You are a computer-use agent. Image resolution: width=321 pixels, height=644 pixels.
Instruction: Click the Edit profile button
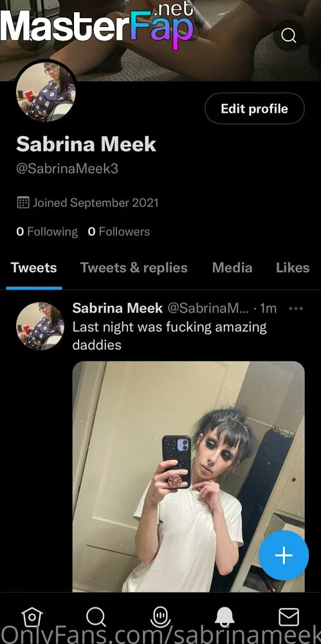[255, 108]
